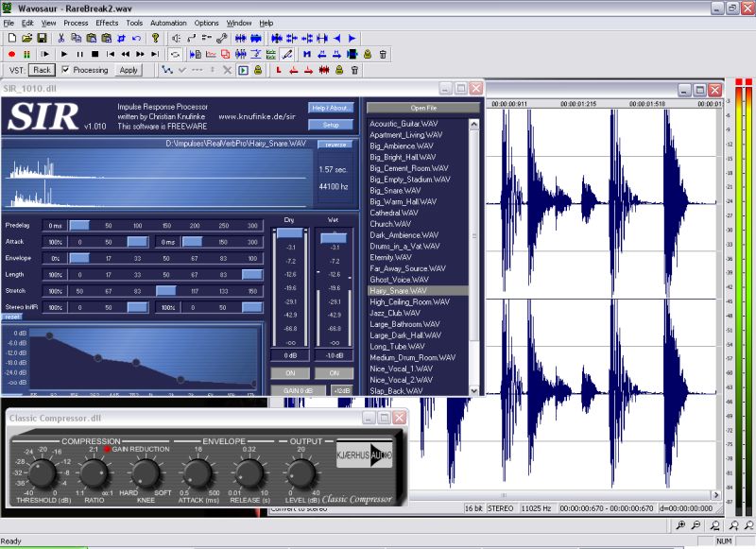Click the Cut scissors icon
This screenshot has height=549, width=756.
click(x=61, y=38)
